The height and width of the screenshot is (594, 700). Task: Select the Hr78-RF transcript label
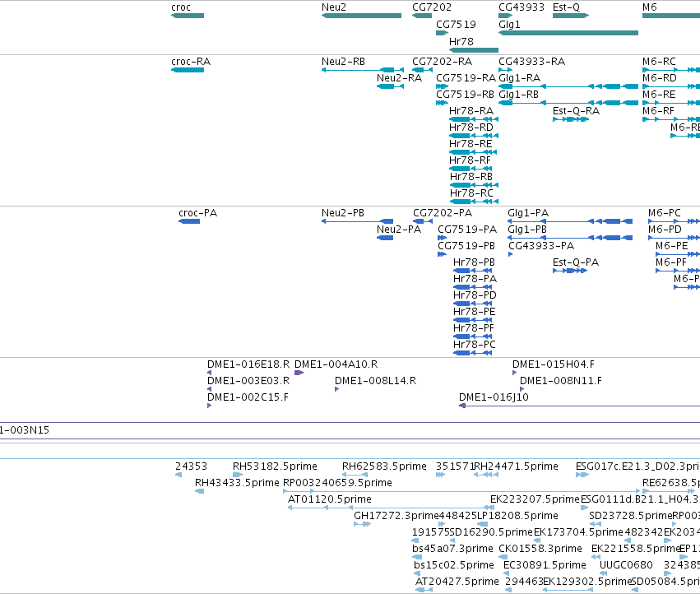click(470, 160)
